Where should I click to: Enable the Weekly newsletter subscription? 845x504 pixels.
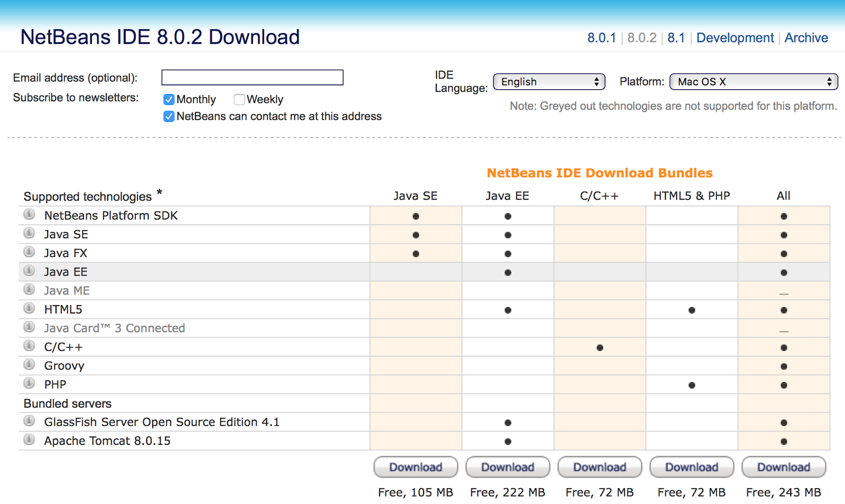239,99
